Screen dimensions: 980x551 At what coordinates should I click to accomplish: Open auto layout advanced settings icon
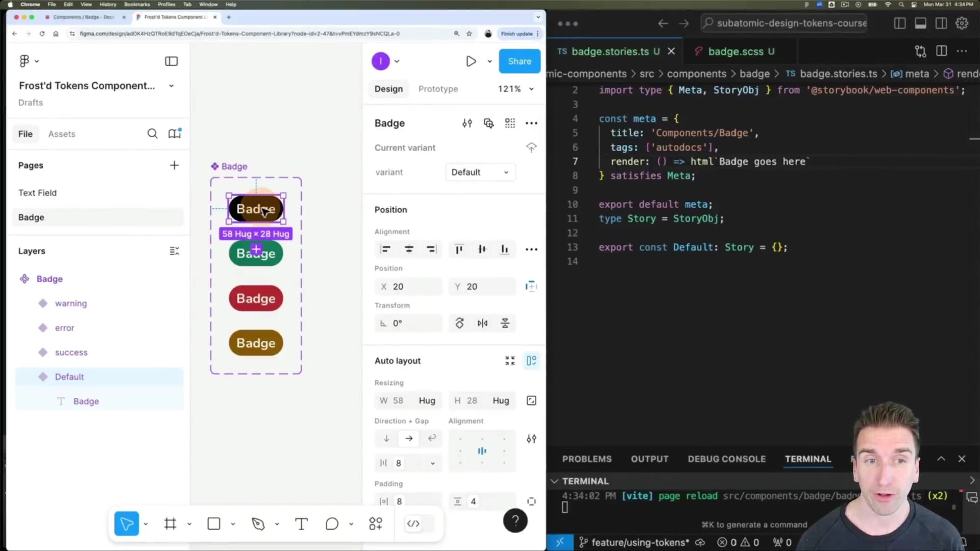point(531,439)
